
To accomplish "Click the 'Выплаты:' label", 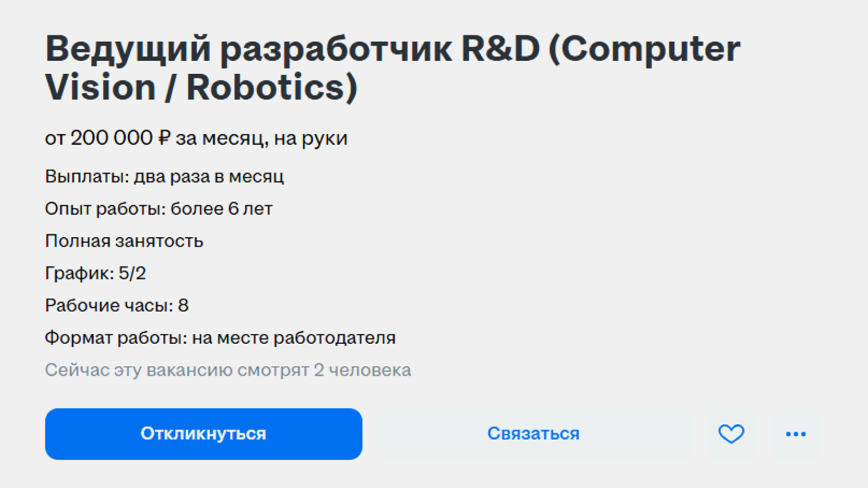I will click(x=87, y=176).
